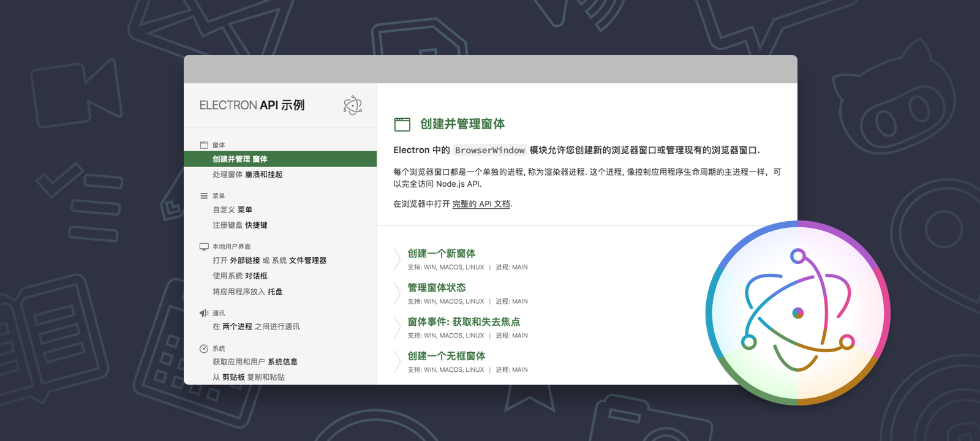Open 在 两个进程 之间进行通讯 section
The width and height of the screenshot is (980, 441).
point(256,326)
